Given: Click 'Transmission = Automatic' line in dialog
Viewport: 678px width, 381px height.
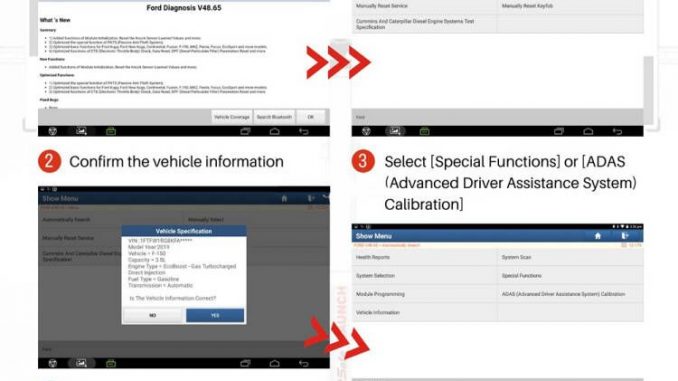Looking at the screenshot, I should 160,285.
